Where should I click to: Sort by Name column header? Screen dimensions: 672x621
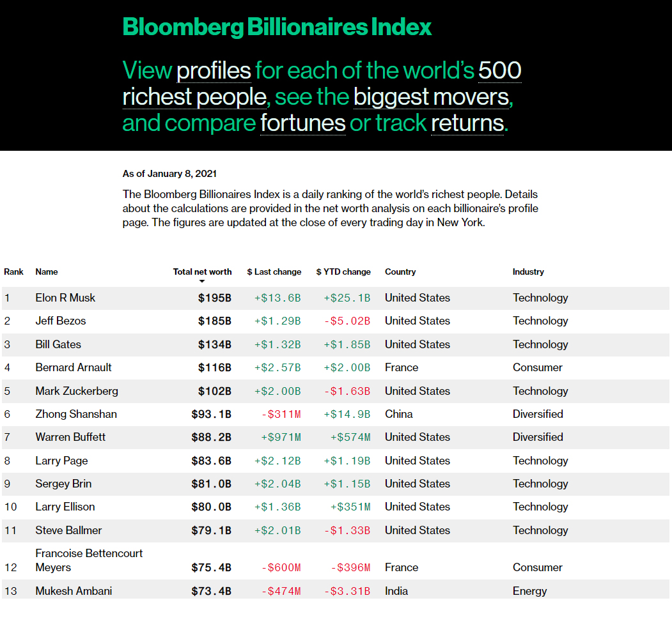[47, 272]
